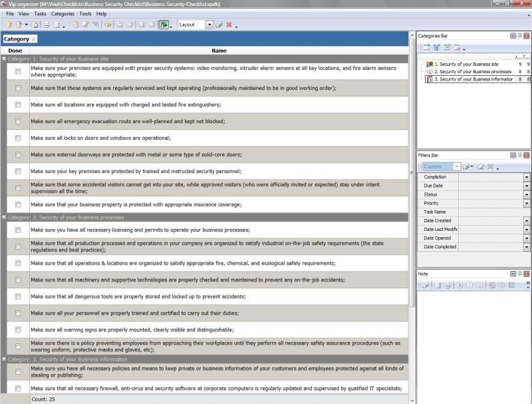532x404 pixels.
Task: Expand the Priority filter dropdown
Action: (x=527, y=203)
